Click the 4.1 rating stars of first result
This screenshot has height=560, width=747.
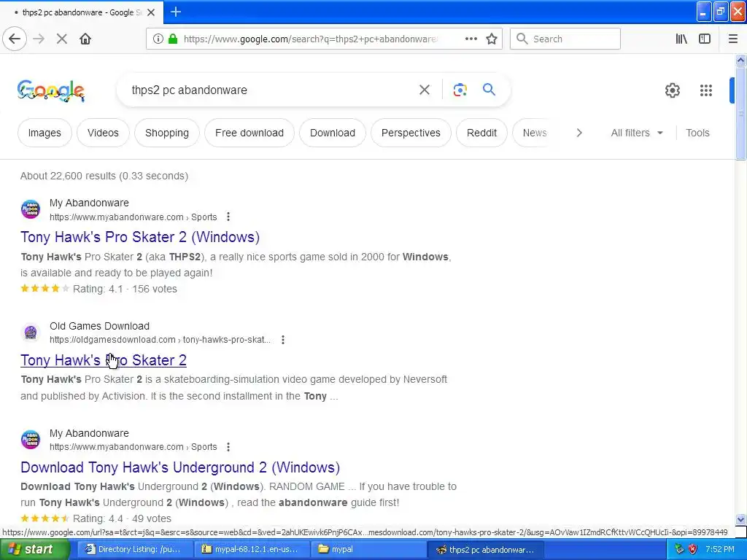click(44, 289)
